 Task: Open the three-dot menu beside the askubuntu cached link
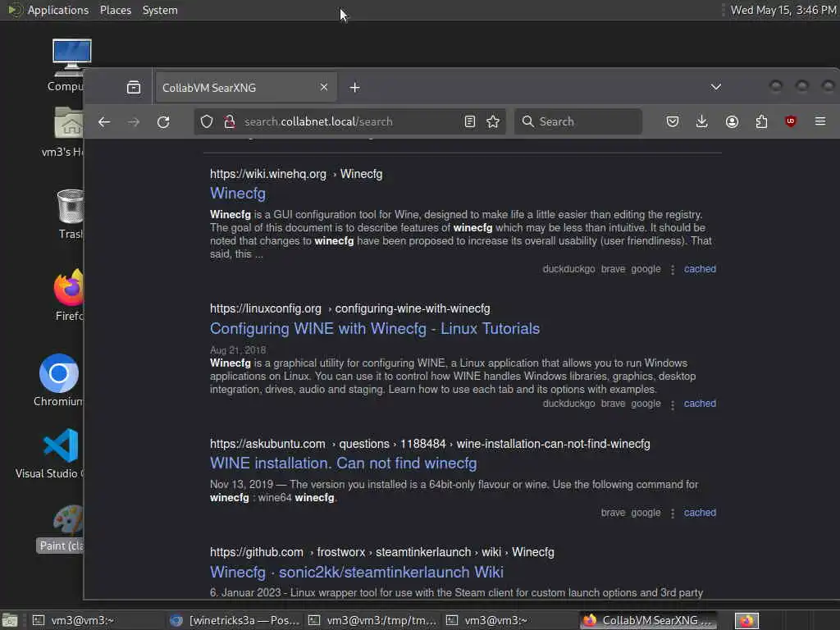[x=673, y=514]
